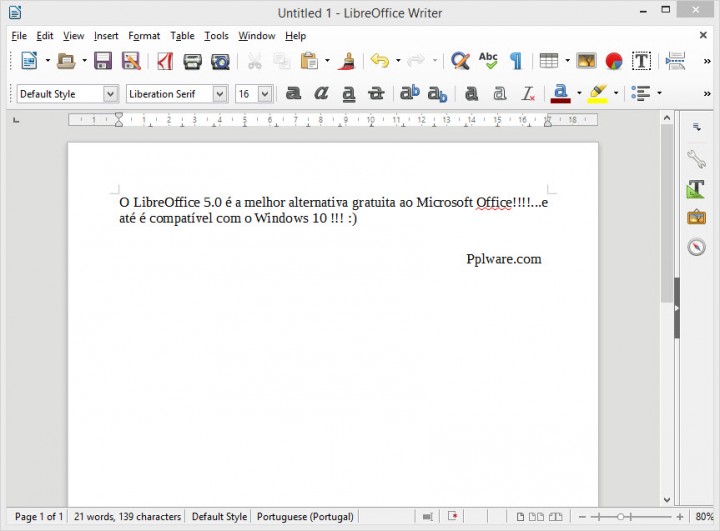Toggle italic formatting
This screenshot has height=531, width=720.
click(x=321, y=93)
